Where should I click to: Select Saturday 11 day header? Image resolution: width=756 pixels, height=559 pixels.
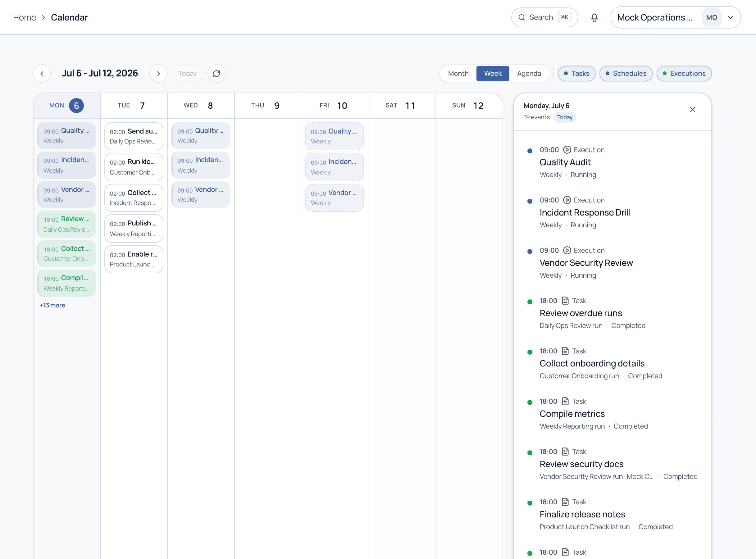point(401,106)
